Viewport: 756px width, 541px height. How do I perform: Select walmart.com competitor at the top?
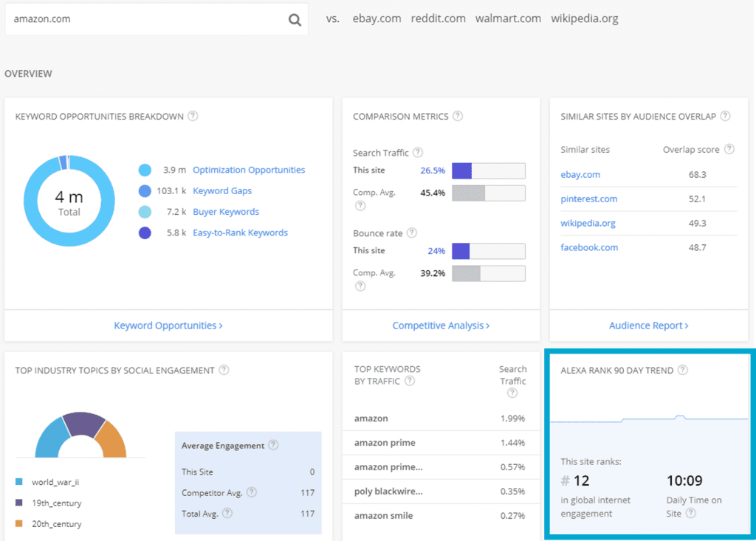[x=508, y=18]
